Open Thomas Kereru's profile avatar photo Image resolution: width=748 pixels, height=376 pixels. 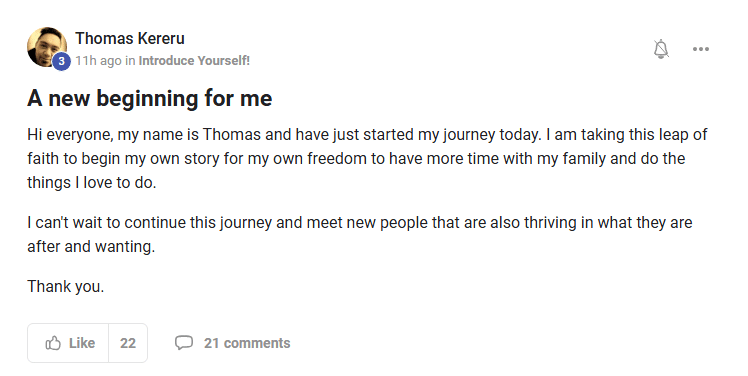pyautogui.click(x=47, y=47)
